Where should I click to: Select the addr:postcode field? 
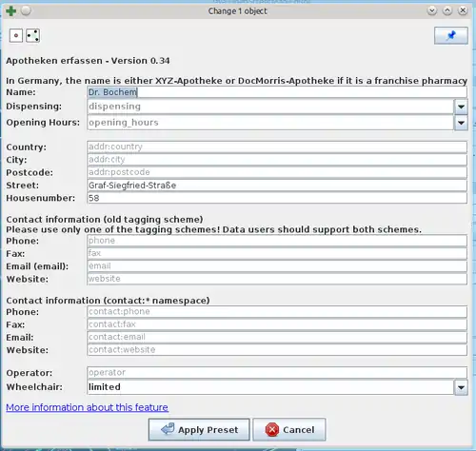pyautogui.click(x=277, y=172)
